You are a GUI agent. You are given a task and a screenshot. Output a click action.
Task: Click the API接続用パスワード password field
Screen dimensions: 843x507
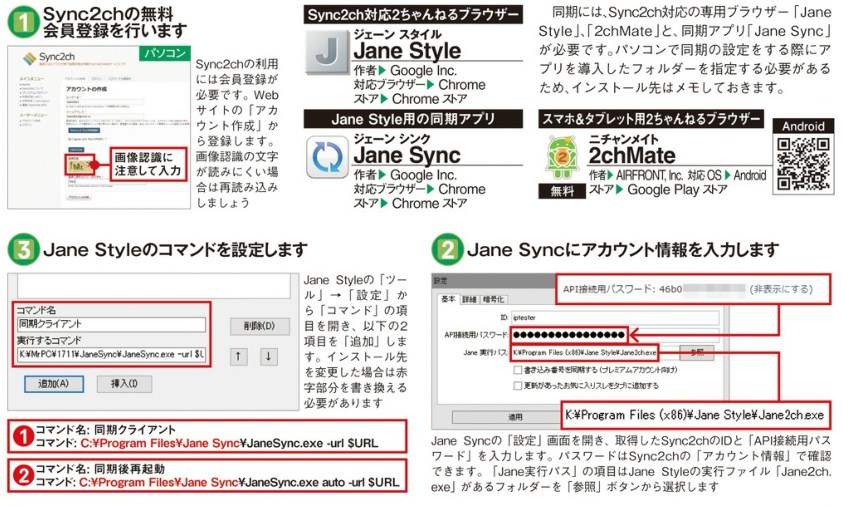[x=615, y=335]
